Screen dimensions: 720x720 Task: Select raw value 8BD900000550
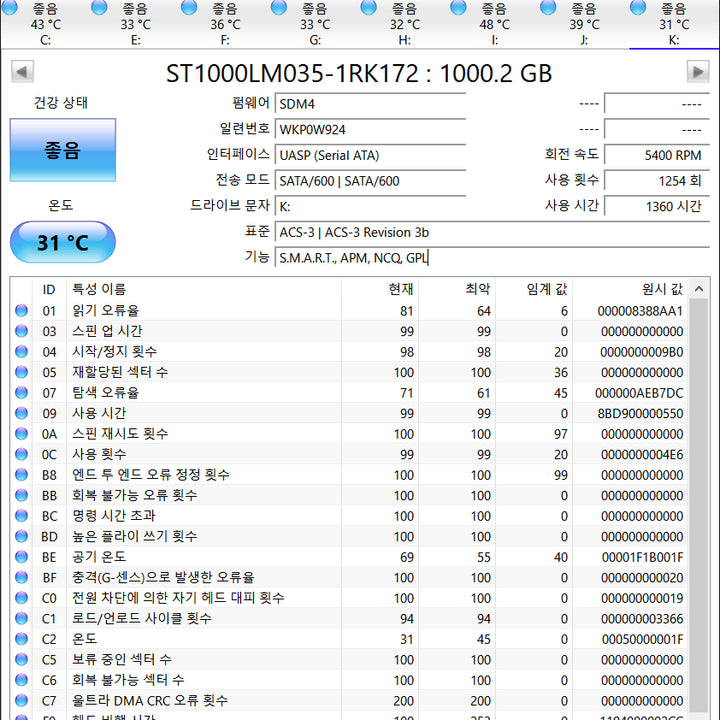coord(640,414)
